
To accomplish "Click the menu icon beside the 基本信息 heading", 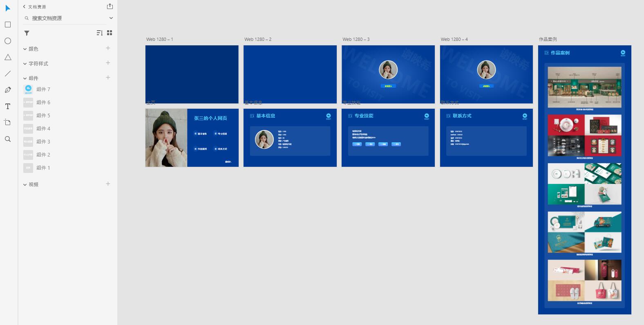I will pos(252,116).
